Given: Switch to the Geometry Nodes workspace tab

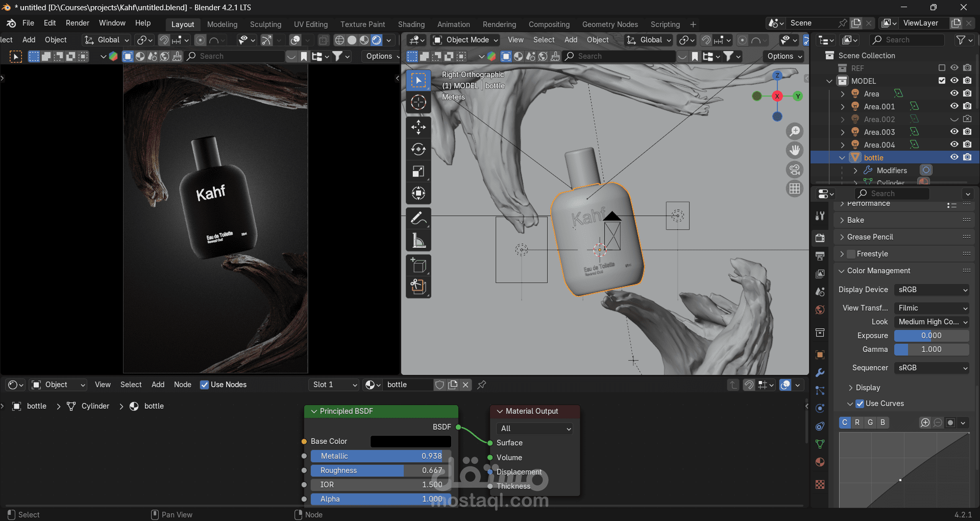Looking at the screenshot, I should 610,25.
